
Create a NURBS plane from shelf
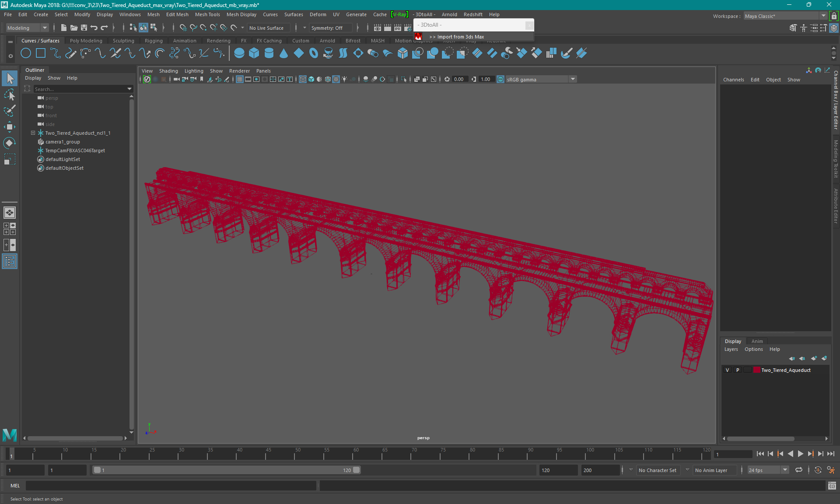(x=299, y=53)
